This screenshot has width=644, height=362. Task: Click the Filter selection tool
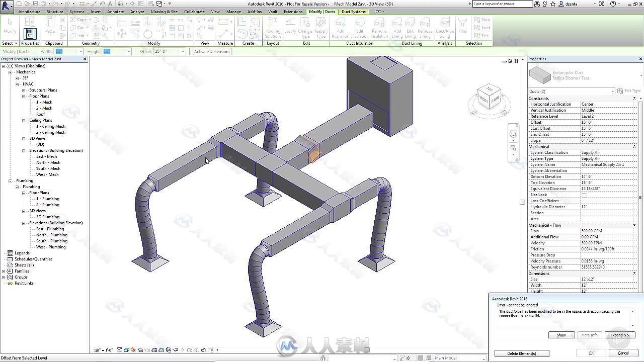point(462,25)
